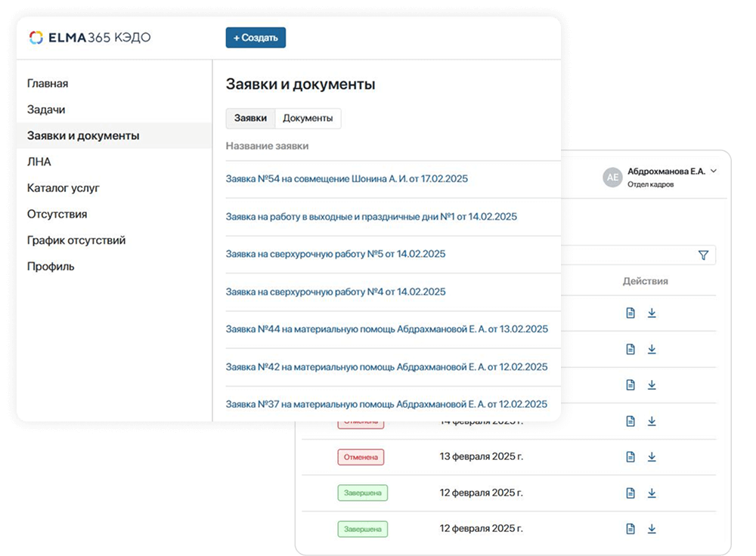Click the filter funnel icon

point(703,255)
